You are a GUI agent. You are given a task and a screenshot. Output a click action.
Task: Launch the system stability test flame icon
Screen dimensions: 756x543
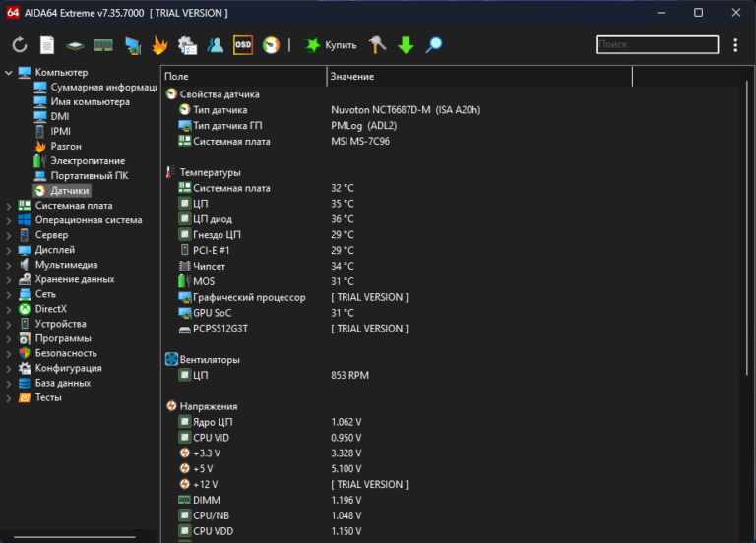(x=159, y=45)
